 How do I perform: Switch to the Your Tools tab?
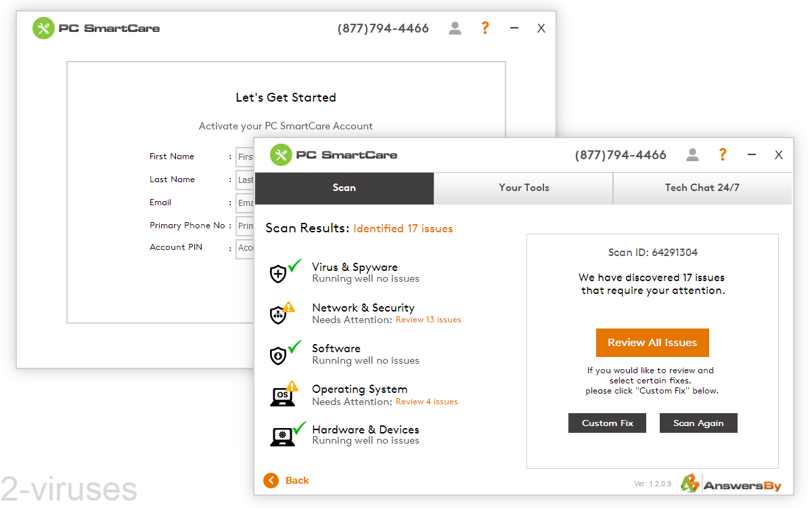523,188
